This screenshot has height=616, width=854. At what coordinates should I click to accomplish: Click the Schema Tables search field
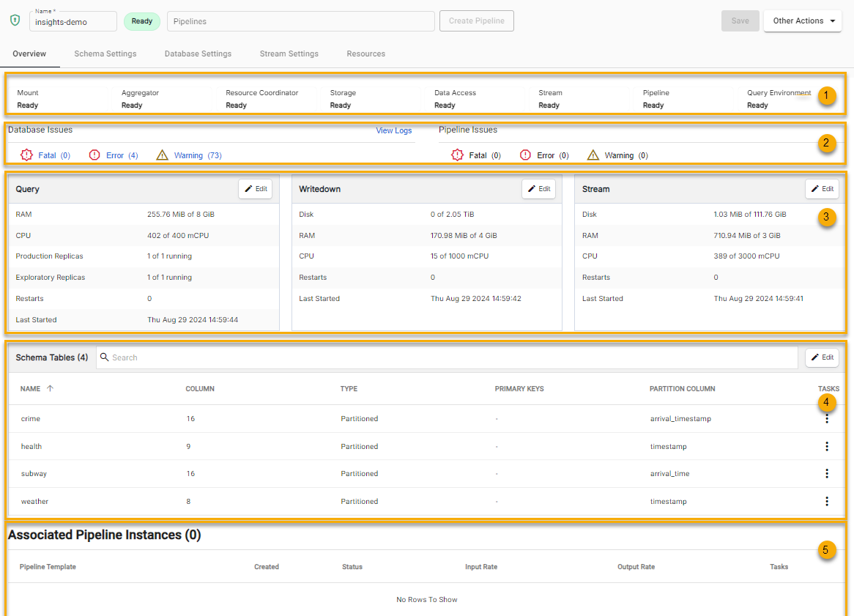pos(447,357)
